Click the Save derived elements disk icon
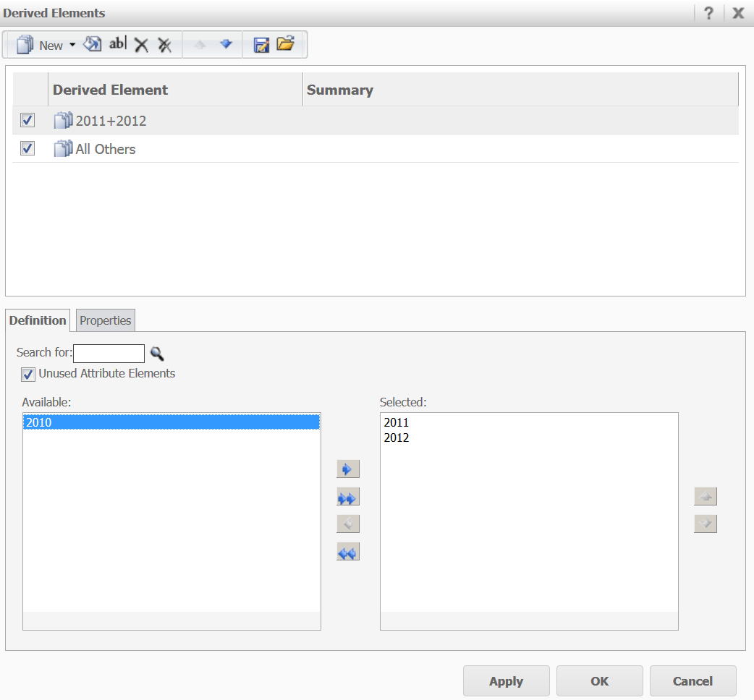This screenshot has height=700, width=754. [261, 45]
